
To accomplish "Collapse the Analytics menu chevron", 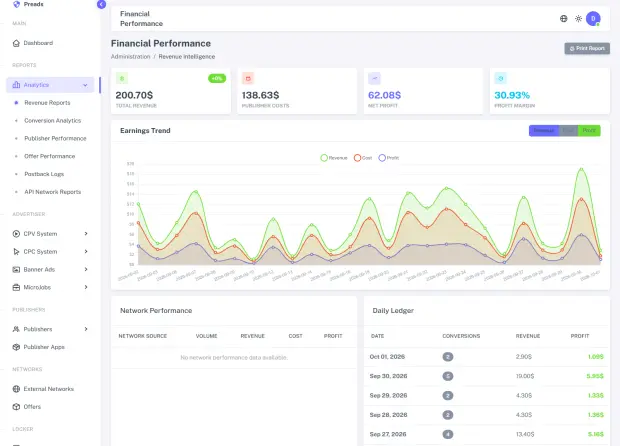I will click(85, 85).
